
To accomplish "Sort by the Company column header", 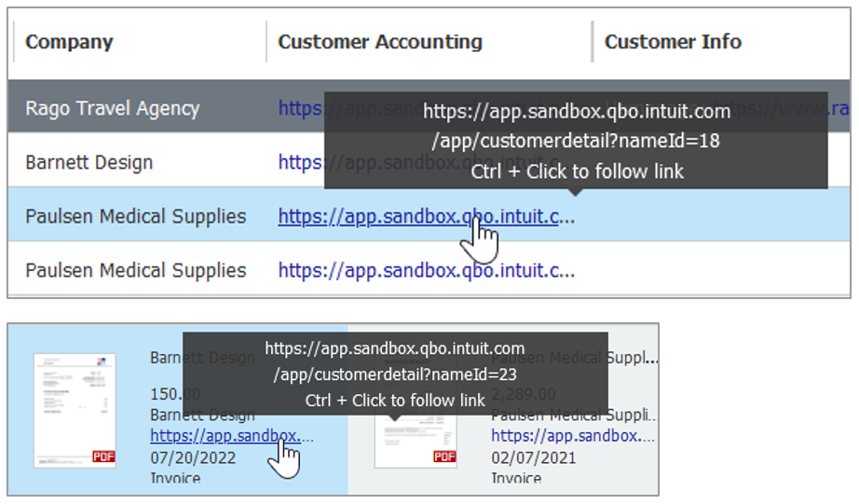I will tap(69, 42).
